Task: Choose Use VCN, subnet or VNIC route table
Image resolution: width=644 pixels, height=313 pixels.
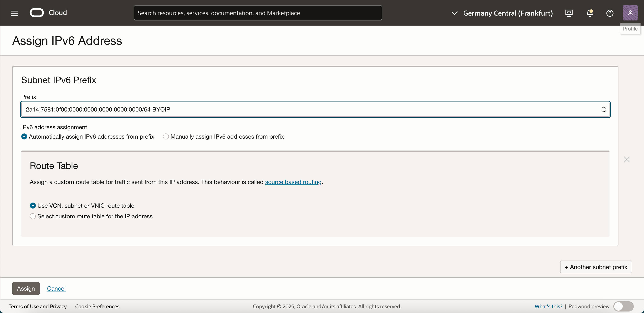Action: 33,206
